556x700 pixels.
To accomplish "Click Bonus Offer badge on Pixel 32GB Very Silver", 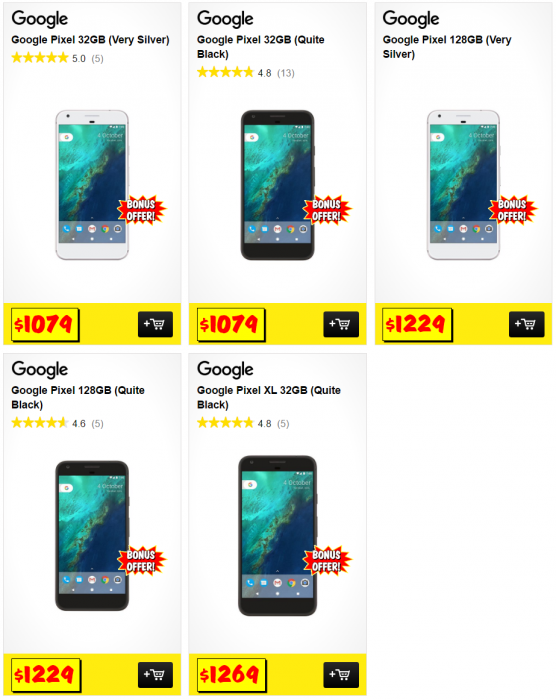I will tap(141, 210).
